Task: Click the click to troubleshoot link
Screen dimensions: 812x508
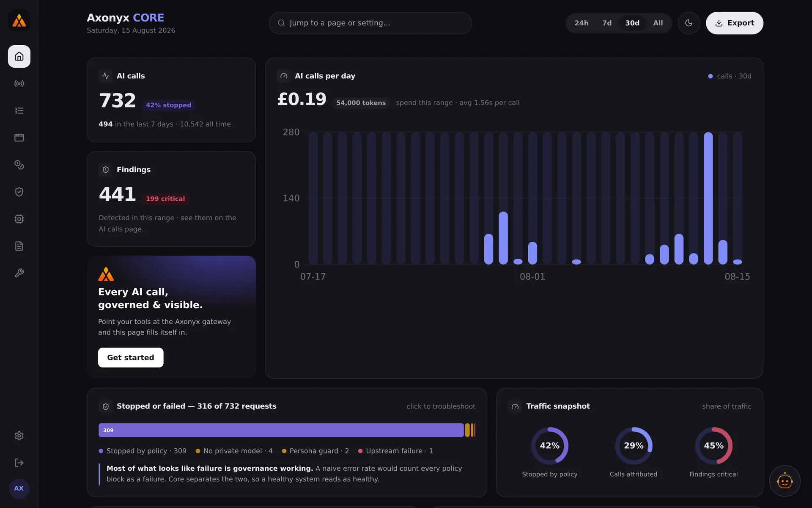Action: 441,406
